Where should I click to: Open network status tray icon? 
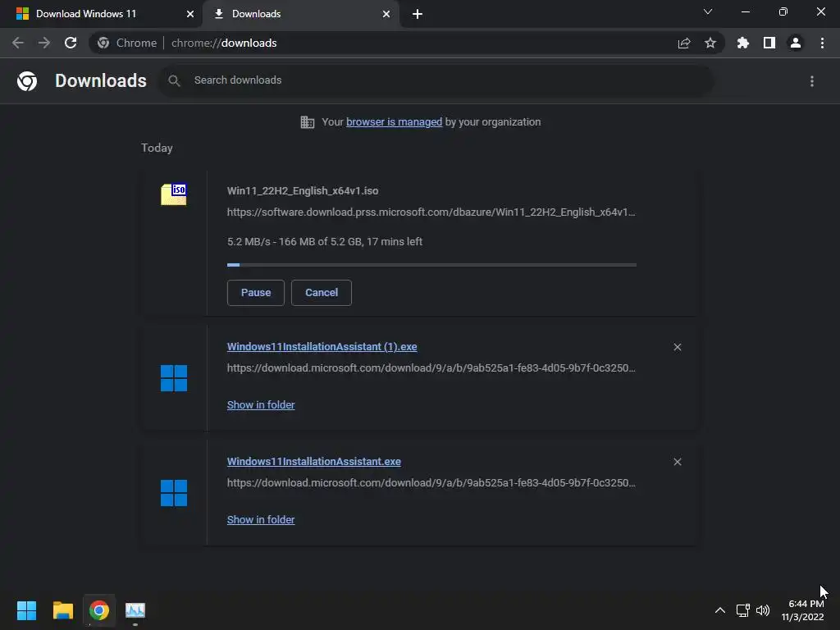tap(743, 610)
